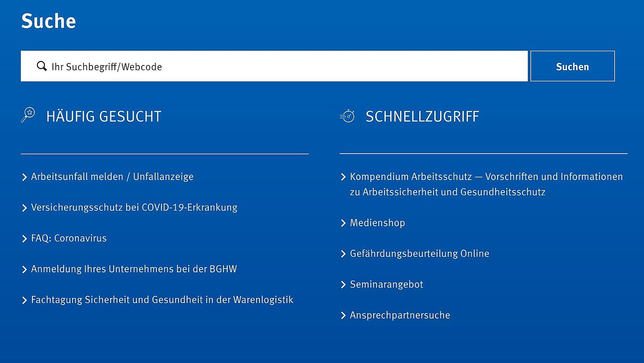Go to the Medienshop
Screen dimensions: 644x363
[377, 223]
